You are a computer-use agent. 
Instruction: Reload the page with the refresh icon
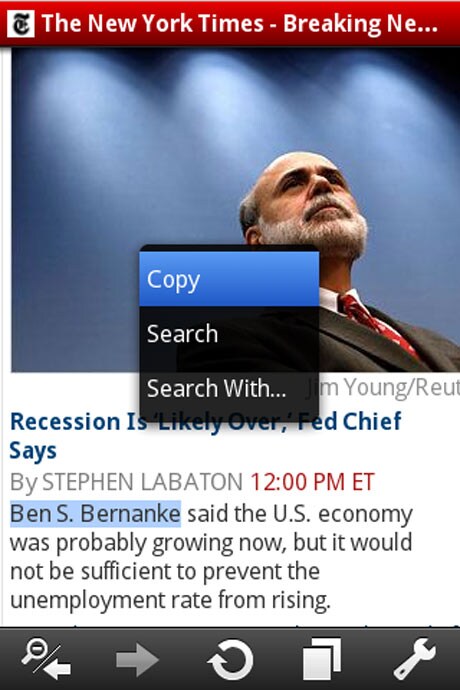tap(230, 660)
